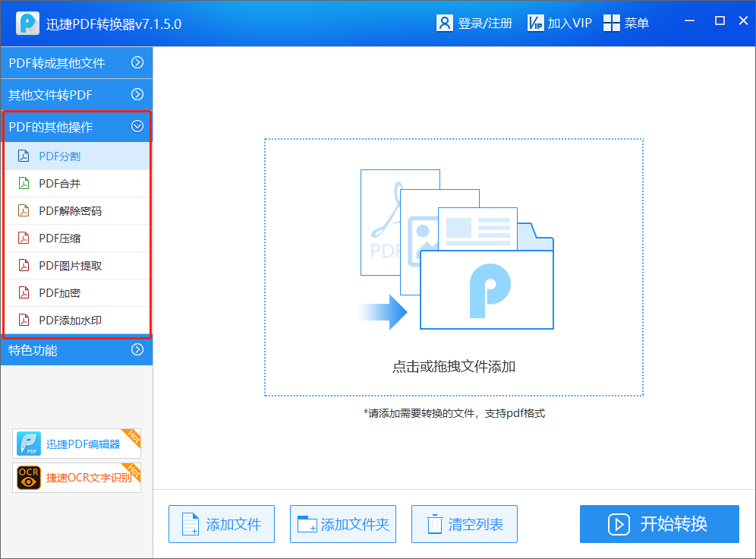Click the PDF添加水印 file icon
756x559 pixels.
click(x=23, y=320)
